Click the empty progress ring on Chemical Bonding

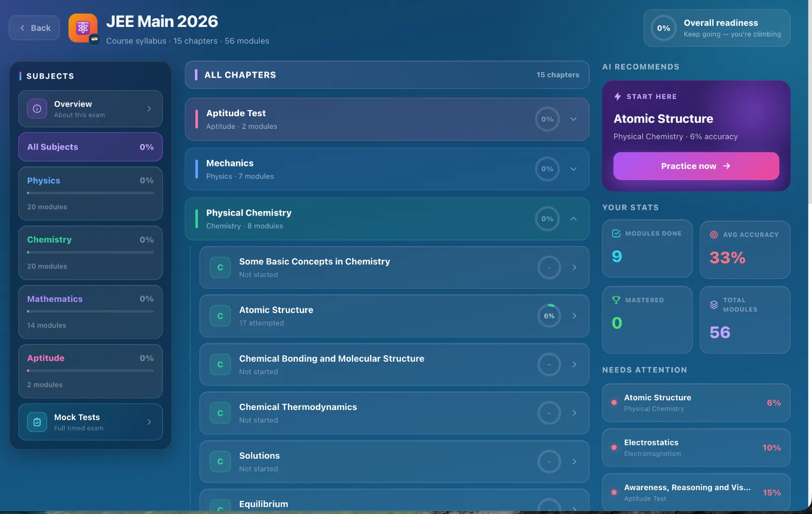549,364
